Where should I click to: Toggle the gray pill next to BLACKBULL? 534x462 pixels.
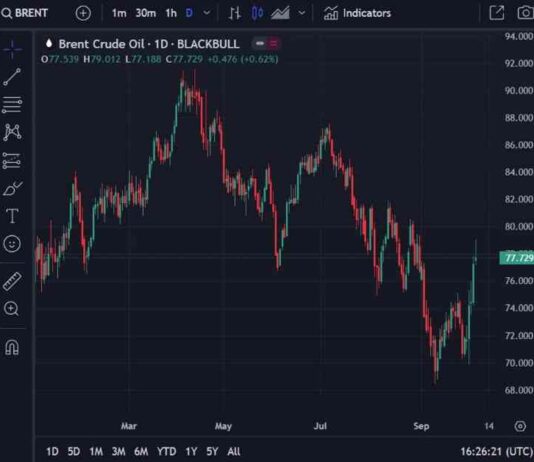coord(260,43)
